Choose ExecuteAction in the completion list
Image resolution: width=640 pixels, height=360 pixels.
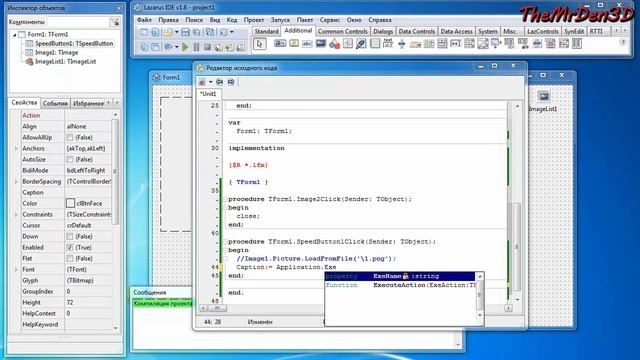coord(400,285)
